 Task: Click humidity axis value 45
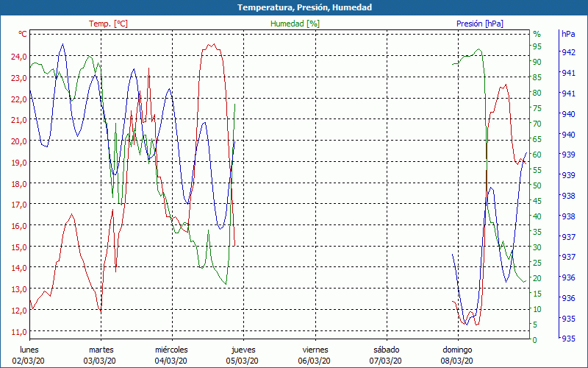537,201
